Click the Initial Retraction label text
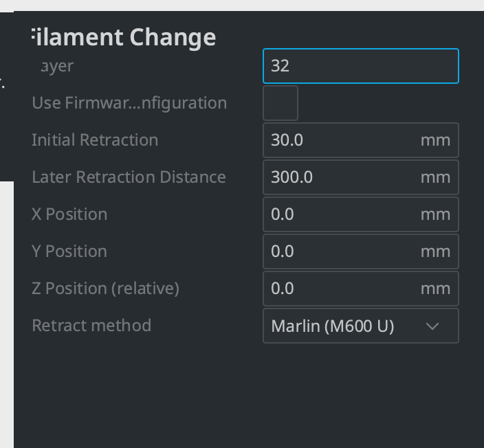Screen dimensions: 484x448 click(x=95, y=140)
